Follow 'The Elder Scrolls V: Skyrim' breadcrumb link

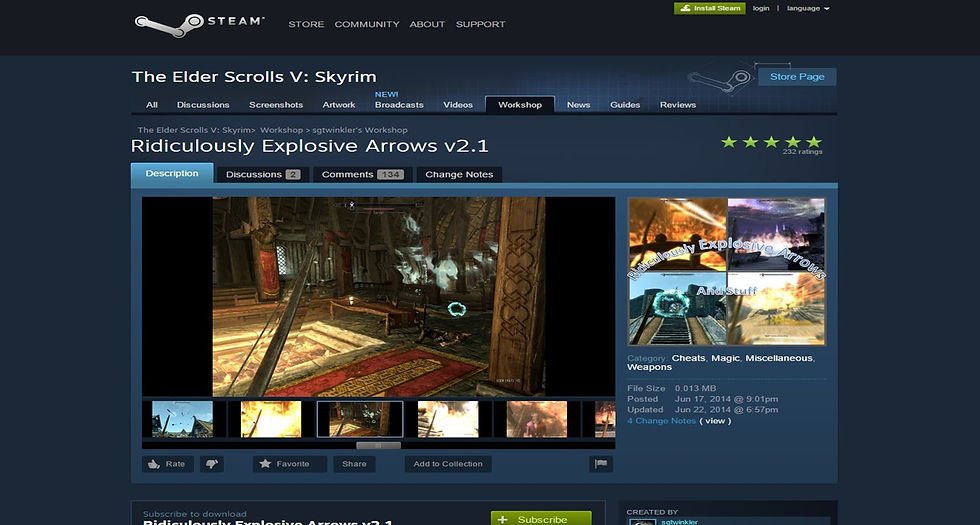click(195, 130)
